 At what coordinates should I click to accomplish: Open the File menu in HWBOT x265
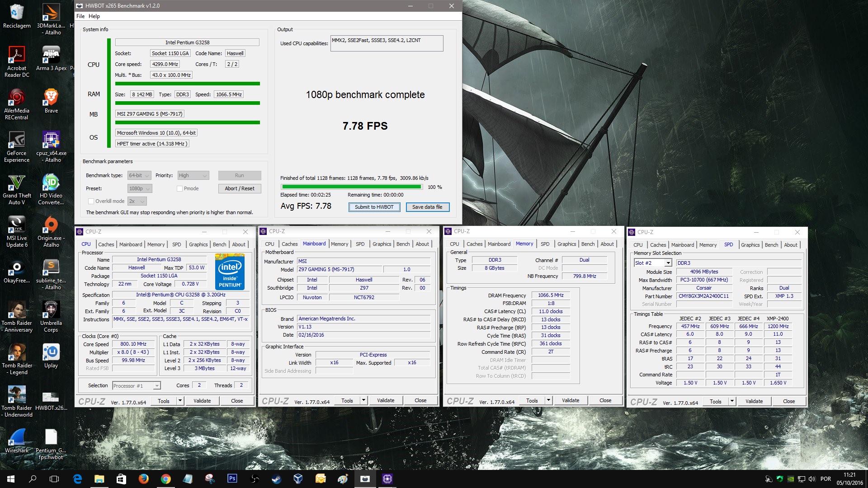80,16
